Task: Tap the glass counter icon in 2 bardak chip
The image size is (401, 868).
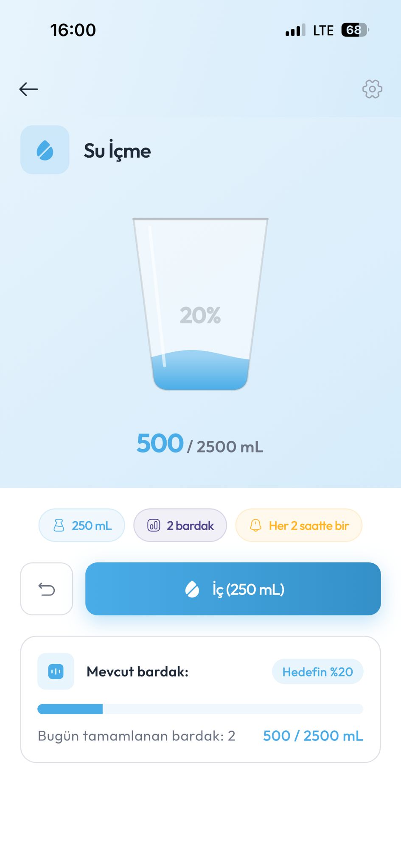Action: click(154, 526)
